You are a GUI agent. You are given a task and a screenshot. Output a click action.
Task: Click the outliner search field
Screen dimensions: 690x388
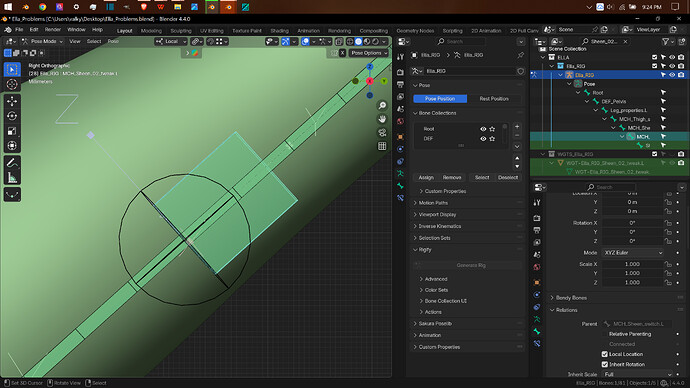[605, 41]
